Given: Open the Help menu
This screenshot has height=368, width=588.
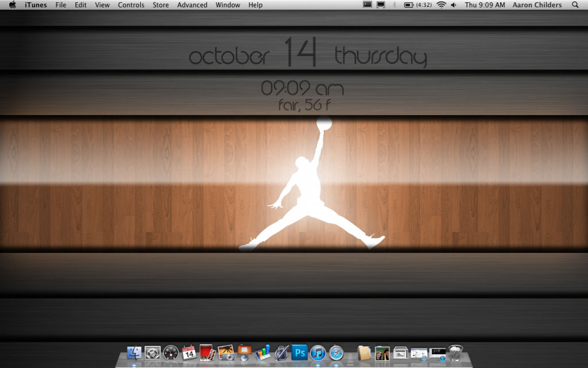Looking at the screenshot, I should [256, 5].
